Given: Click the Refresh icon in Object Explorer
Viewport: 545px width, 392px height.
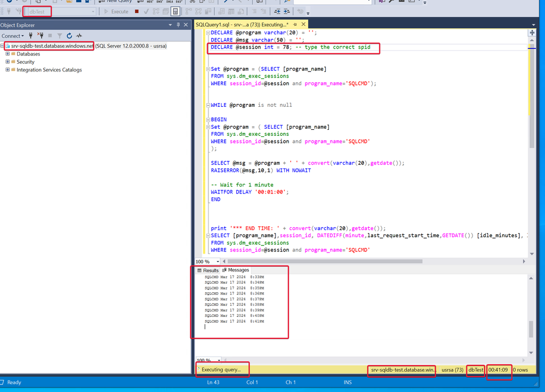Looking at the screenshot, I should [x=69, y=36].
